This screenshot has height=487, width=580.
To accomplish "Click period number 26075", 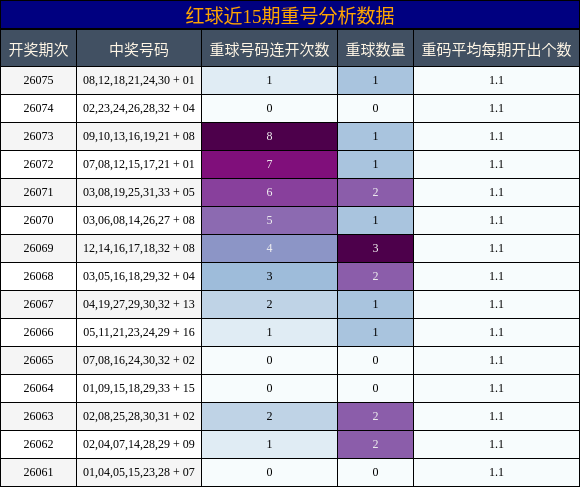I will (38, 80).
